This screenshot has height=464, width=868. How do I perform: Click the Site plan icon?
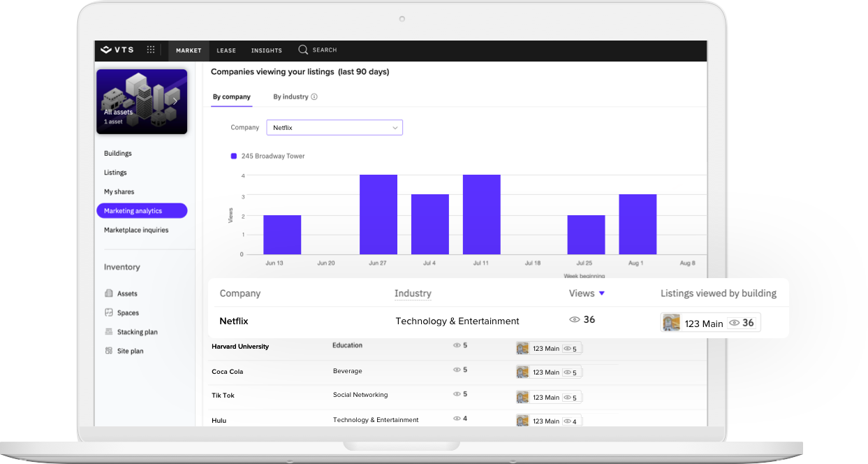click(109, 351)
